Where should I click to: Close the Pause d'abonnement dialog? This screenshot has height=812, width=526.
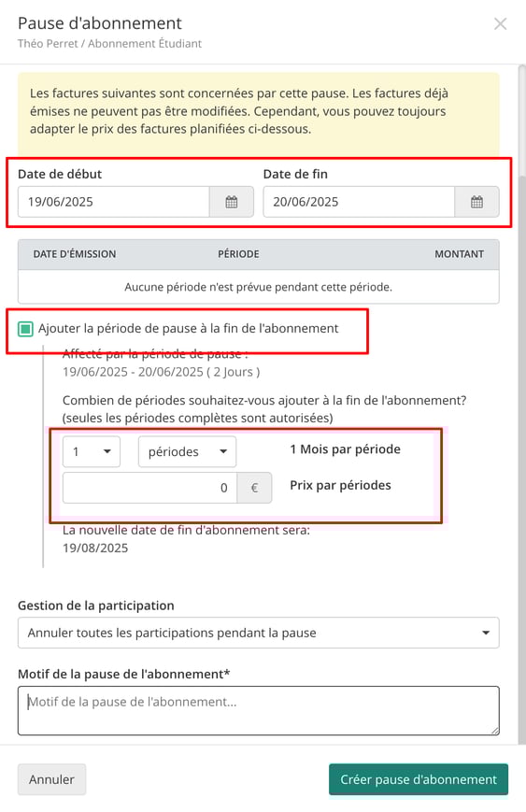[x=500, y=23]
